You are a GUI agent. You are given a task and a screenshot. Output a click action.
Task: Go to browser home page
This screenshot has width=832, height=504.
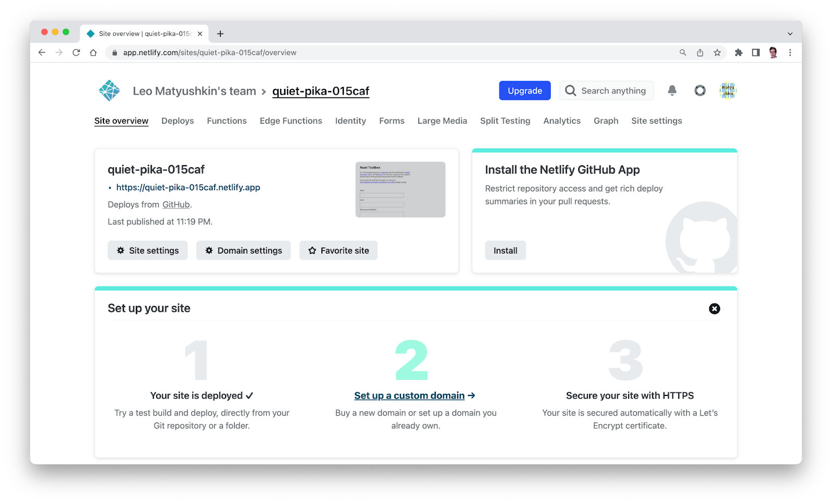[x=93, y=52]
